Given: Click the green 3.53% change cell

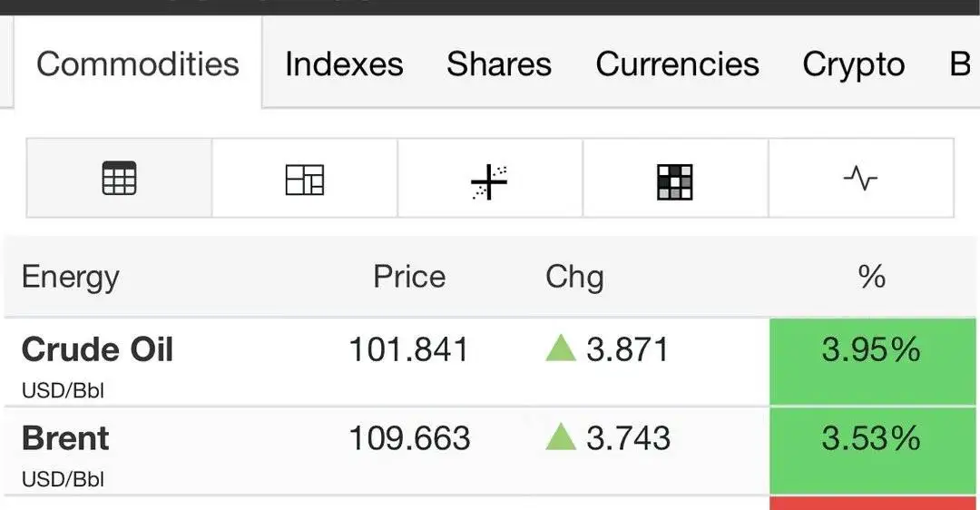Looking at the screenshot, I should coord(873,451).
